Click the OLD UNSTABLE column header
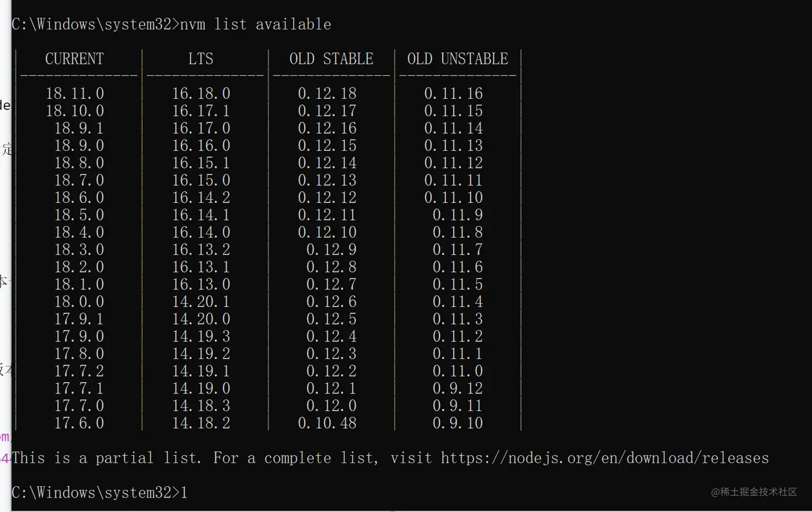The width and height of the screenshot is (812, 512). click(x=458, y=59)
